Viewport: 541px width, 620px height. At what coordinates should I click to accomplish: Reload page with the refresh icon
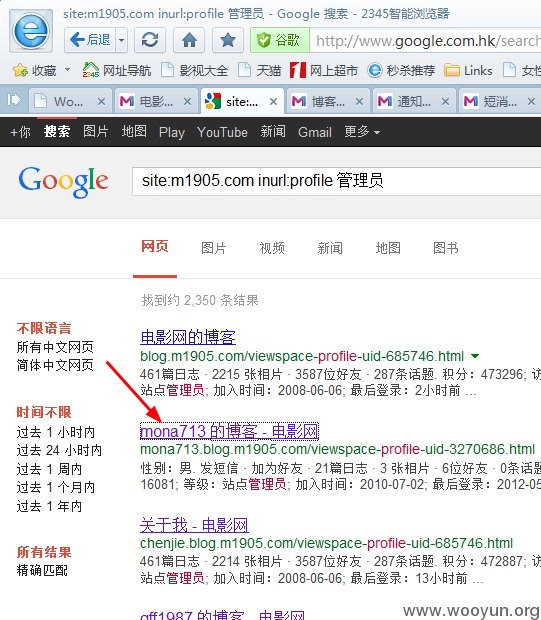[150, 40]
